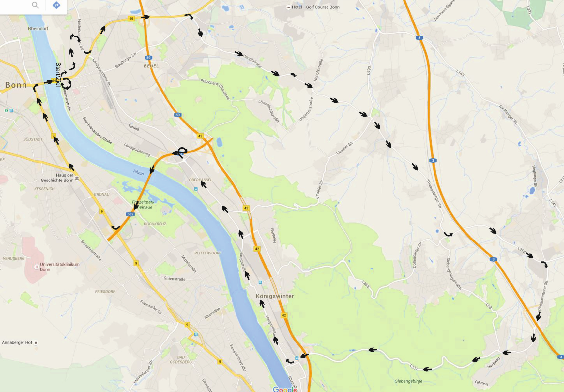The height and width of the screenshot is (392, 564).
Task: Open the Google logo link
Action: [285, 389]
